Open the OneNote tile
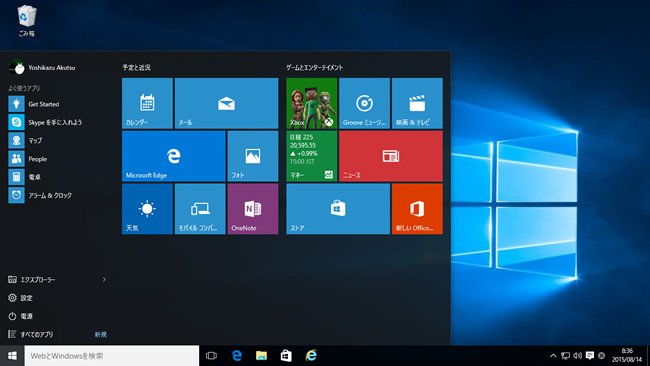The height and width of the screenshot is (366, 650). point(253,209)
